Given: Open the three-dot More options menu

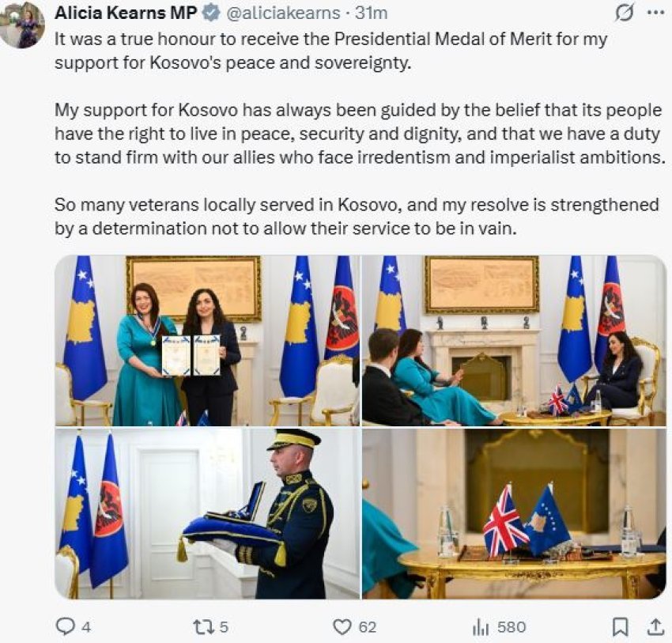Looking at the screenshot, I should [x=655, y=13].
